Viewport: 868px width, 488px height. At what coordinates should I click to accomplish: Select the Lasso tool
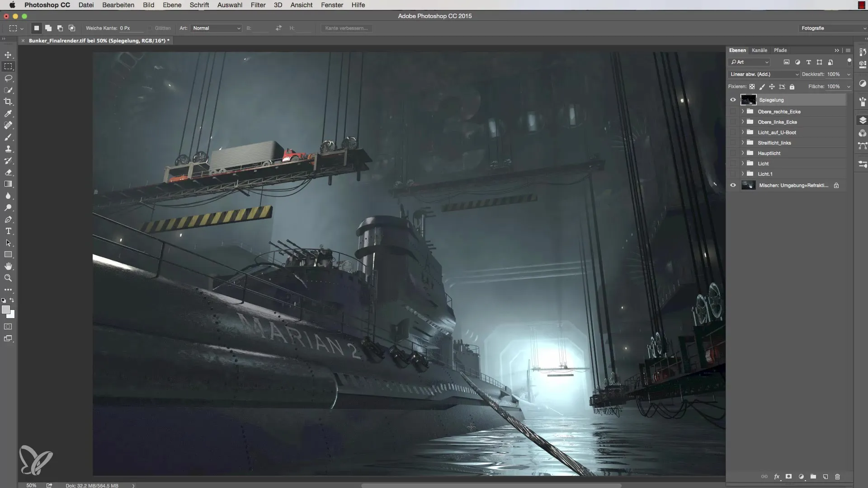[8, 78]
